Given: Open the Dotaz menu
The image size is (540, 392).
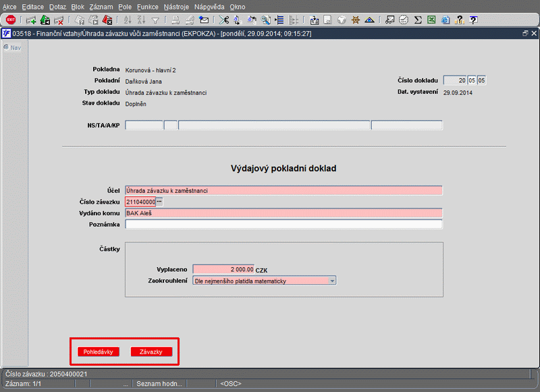Looking at the screenshot, I should pos(57,7).
